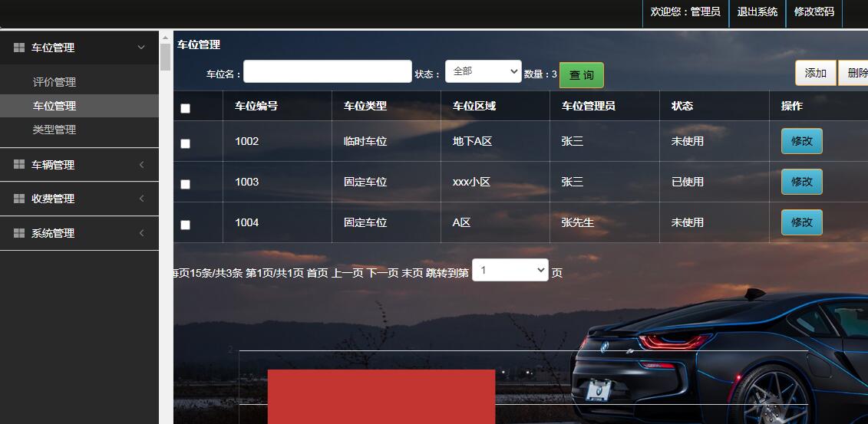Tick the select-all checkbox in table header
Viewport: 868px width, 424px height.
[x=186, y=108]
